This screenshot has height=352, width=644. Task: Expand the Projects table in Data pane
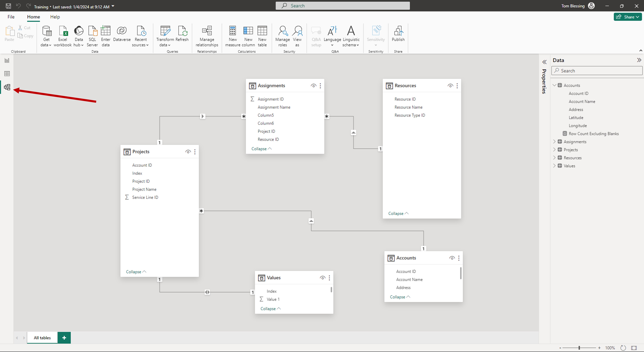[555, 149]
